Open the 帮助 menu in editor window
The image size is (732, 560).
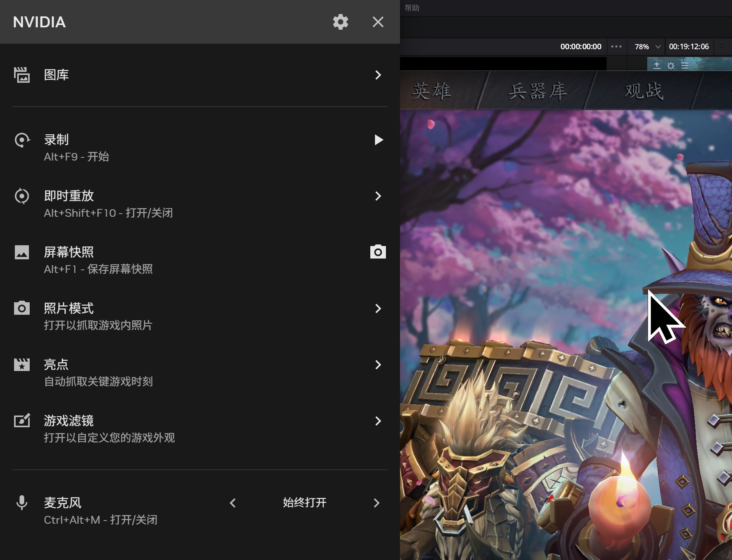(x=412, y=8)
